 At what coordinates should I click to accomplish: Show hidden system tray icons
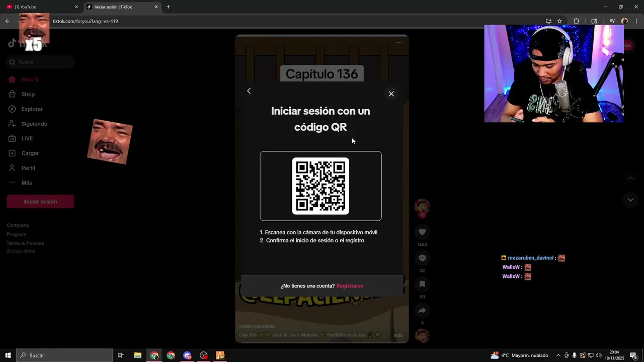pos(558,355)
